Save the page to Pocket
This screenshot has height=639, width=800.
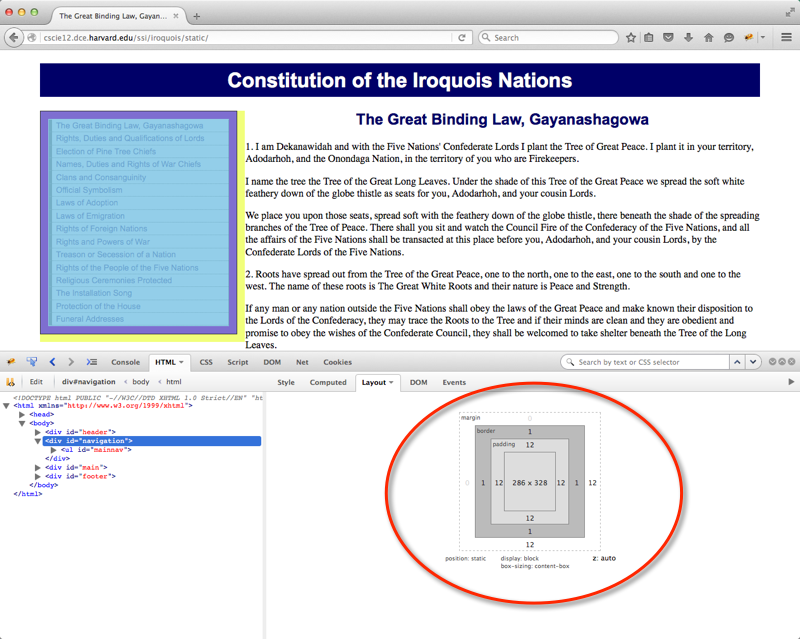click(668, 37)
